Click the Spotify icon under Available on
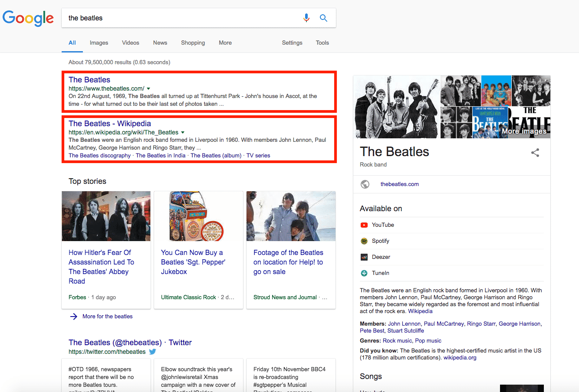The height and width of the screenshot is (392, 579). point(364,241)
